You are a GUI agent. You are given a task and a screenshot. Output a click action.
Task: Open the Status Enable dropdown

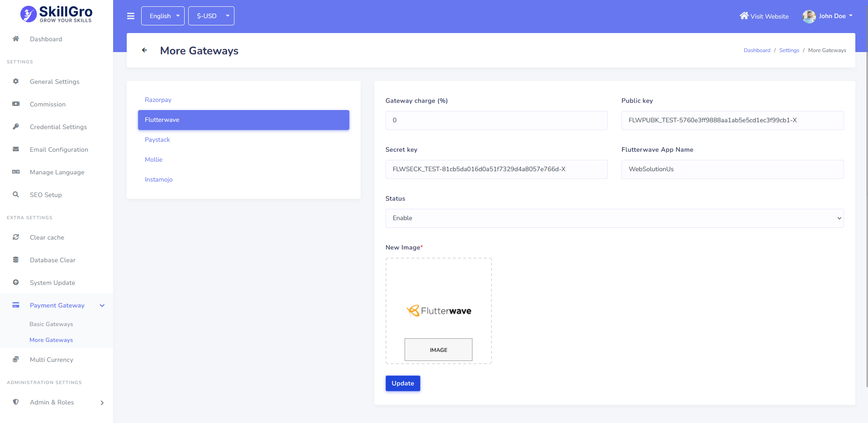pos(615,218)
